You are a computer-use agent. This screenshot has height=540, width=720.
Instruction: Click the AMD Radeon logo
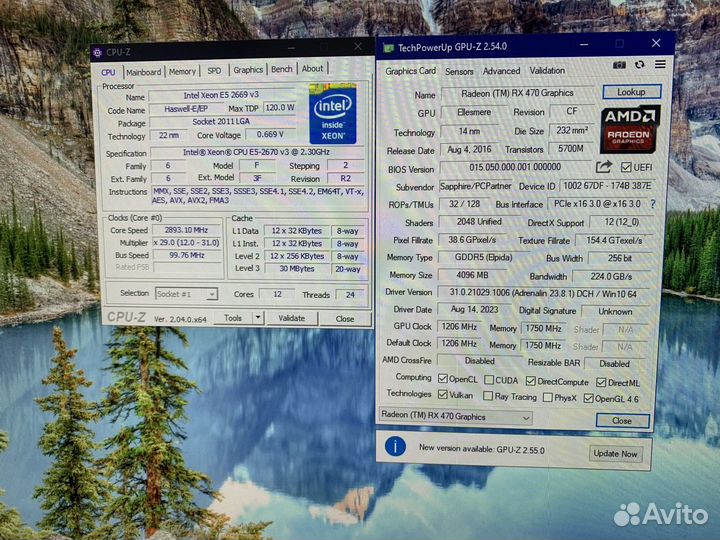pyautogui.click(x=630, y=129)
